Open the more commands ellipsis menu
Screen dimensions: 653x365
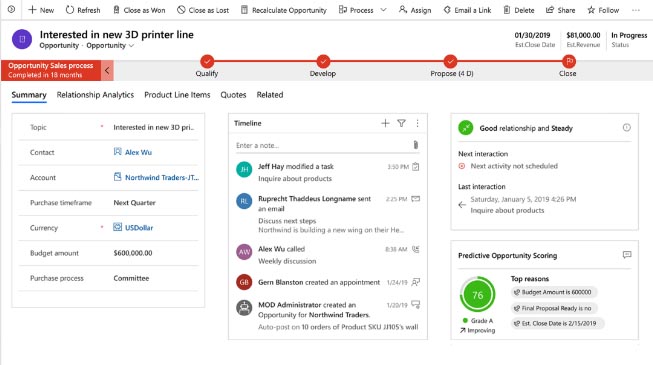click(x=636, y=10)
